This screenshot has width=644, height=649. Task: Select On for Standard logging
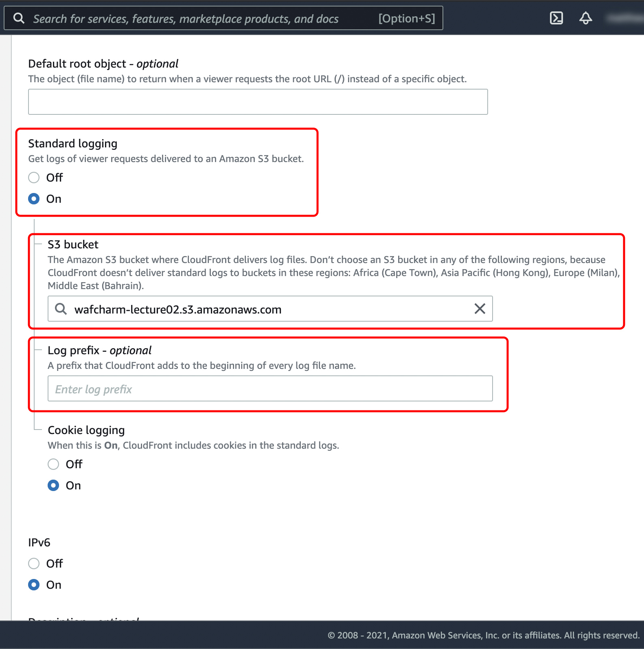34,199
